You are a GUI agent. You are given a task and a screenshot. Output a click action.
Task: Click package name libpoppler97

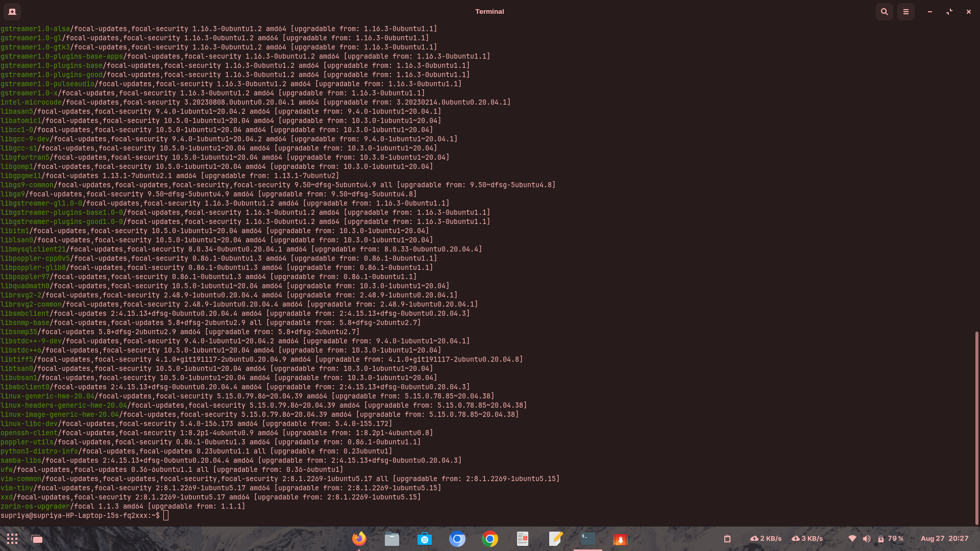click(25, 277)
